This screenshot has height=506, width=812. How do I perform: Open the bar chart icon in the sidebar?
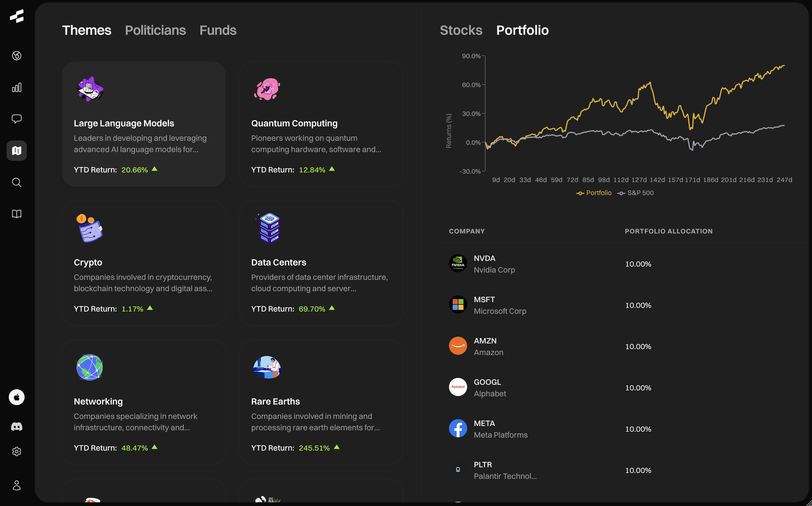point(16,87)
